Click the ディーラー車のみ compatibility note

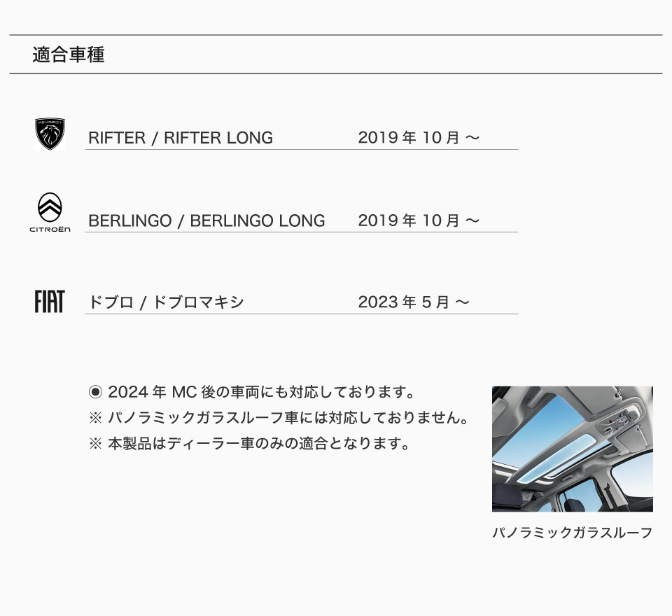(259, 443)
